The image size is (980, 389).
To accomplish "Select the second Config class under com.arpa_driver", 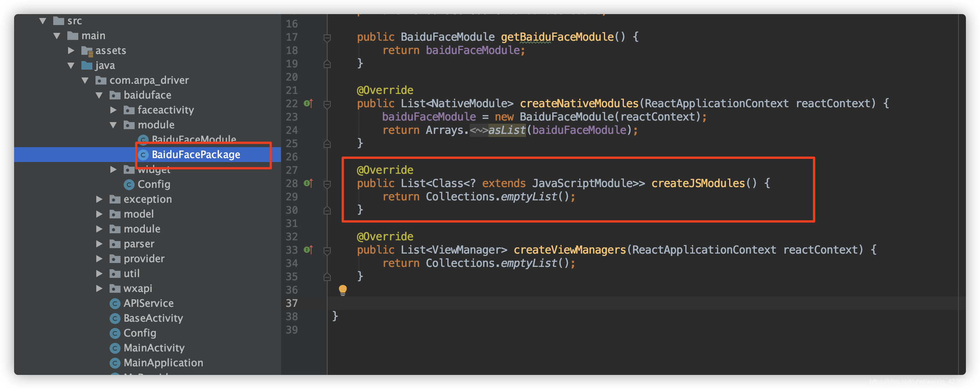I will coord(140,333).
